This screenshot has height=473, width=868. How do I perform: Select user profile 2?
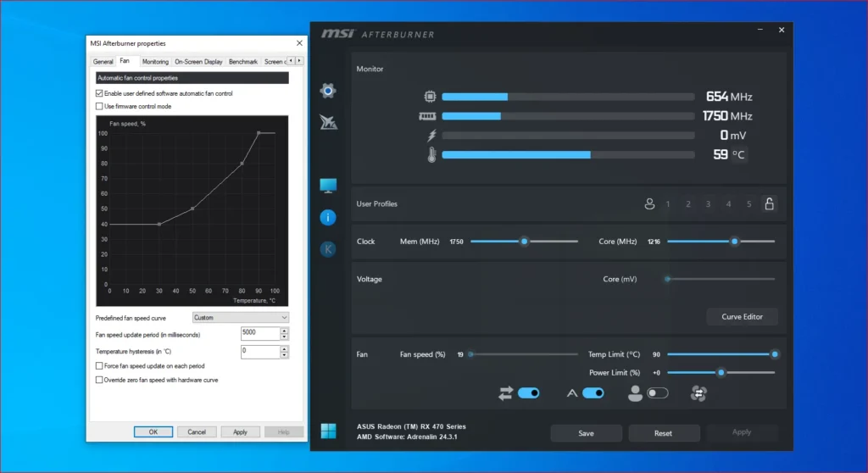pyautogui.click(x=688, y=203)
